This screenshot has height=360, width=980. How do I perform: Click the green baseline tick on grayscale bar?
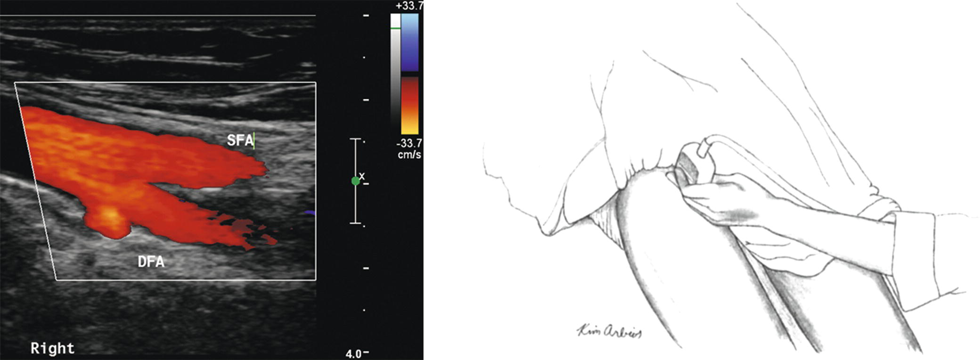coord(395,29)
